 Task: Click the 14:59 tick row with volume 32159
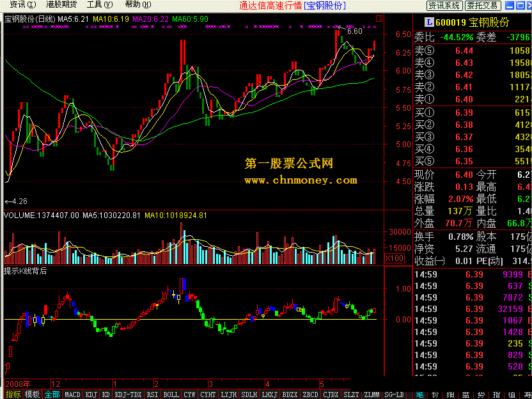[473, 309]
